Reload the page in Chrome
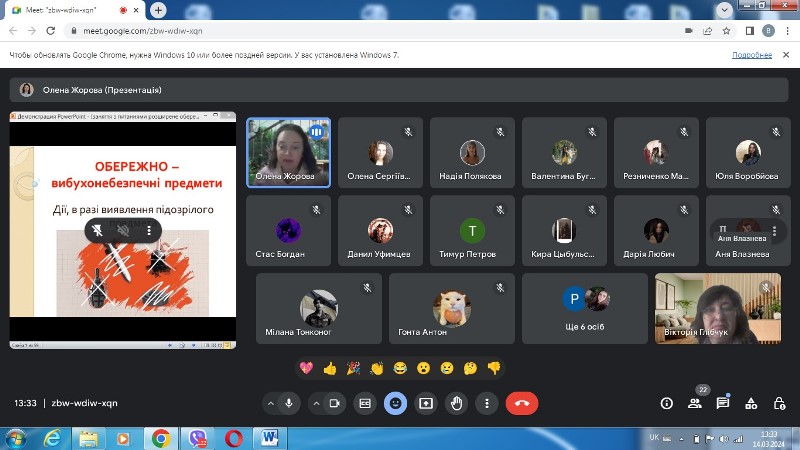 click(51, 31)
